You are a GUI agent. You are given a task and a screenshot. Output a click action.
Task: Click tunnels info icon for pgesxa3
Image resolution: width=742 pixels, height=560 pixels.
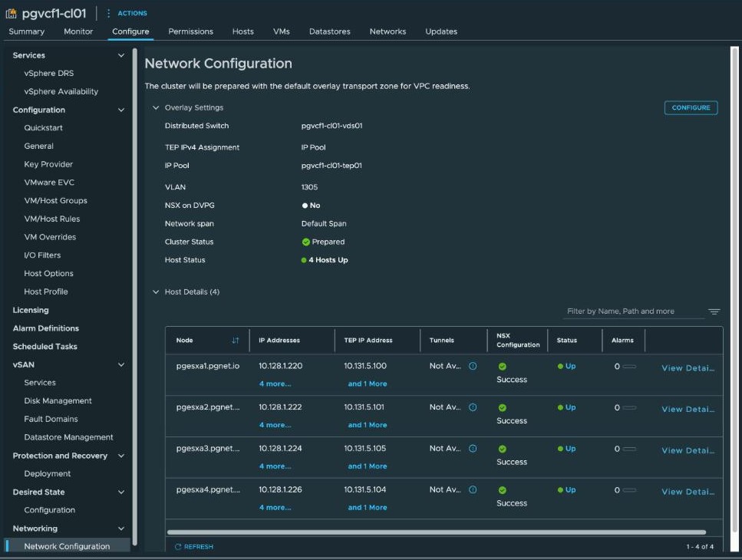[x=472, y=448]
